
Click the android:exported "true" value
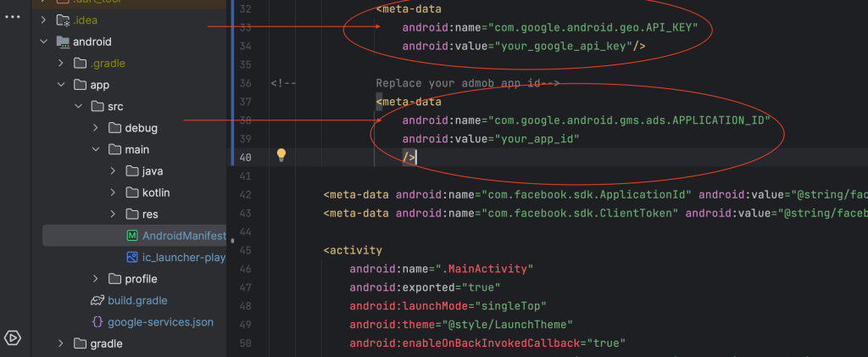point(481,287)
